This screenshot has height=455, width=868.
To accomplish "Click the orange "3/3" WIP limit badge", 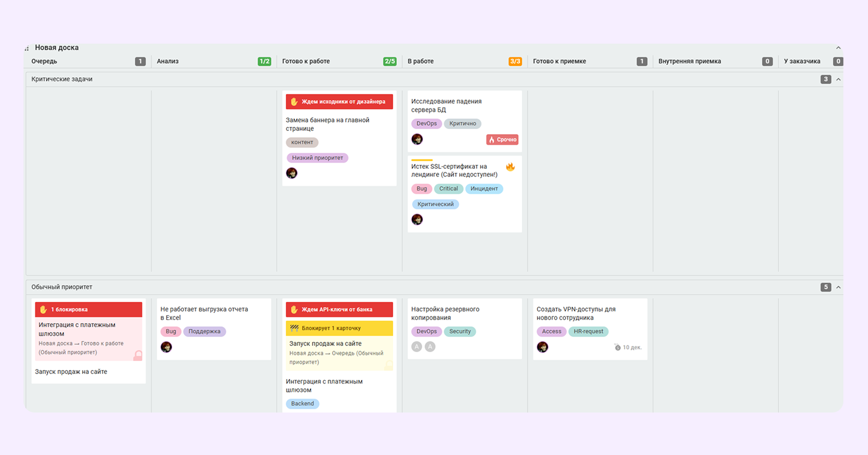I will click(x=515, y=61).
